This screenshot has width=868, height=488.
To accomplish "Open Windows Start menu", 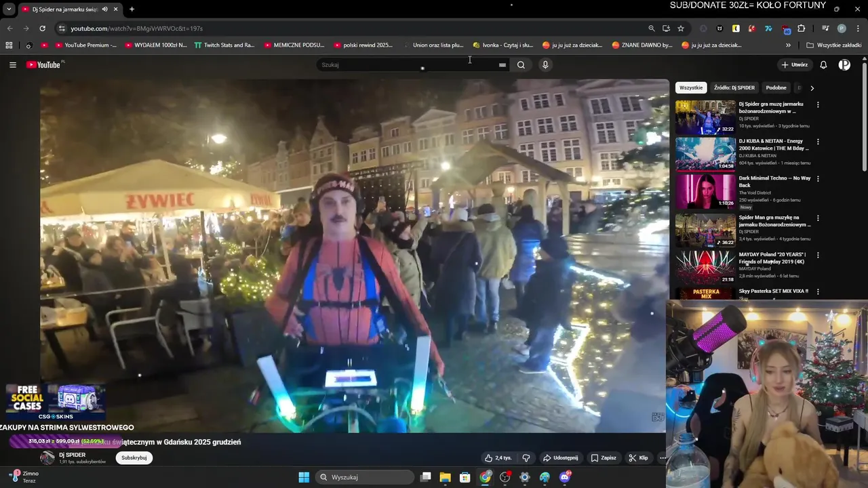I will (304, 477).
